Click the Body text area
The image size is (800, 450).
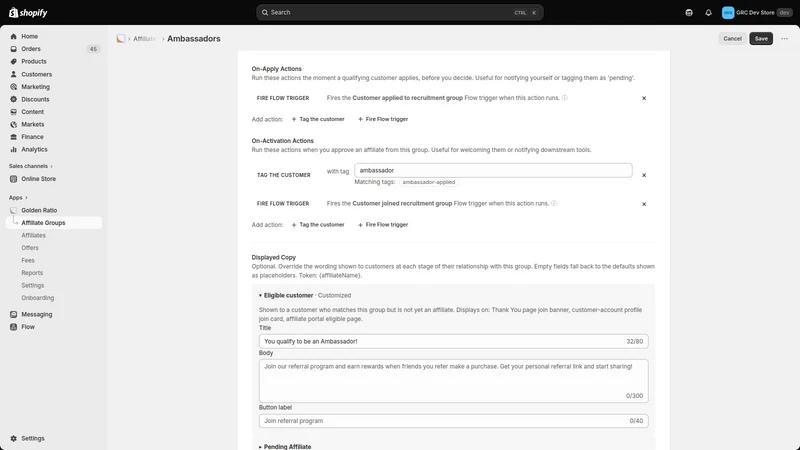[454, 381]
